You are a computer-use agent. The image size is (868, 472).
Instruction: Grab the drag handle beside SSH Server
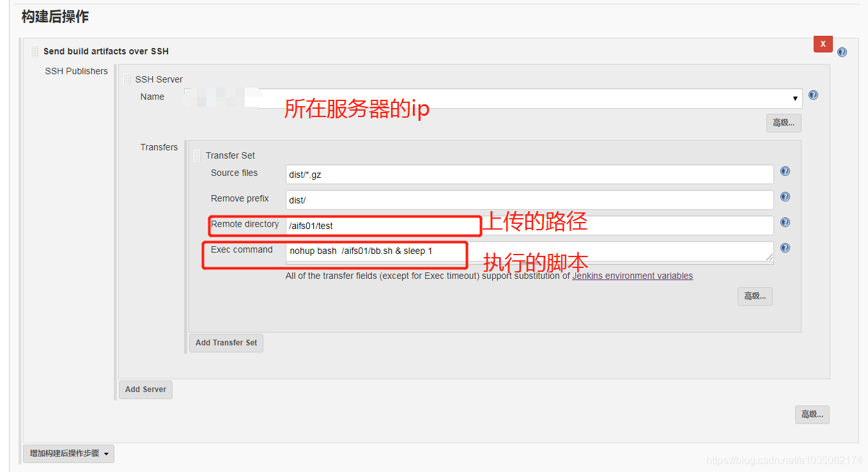[127, 80]
